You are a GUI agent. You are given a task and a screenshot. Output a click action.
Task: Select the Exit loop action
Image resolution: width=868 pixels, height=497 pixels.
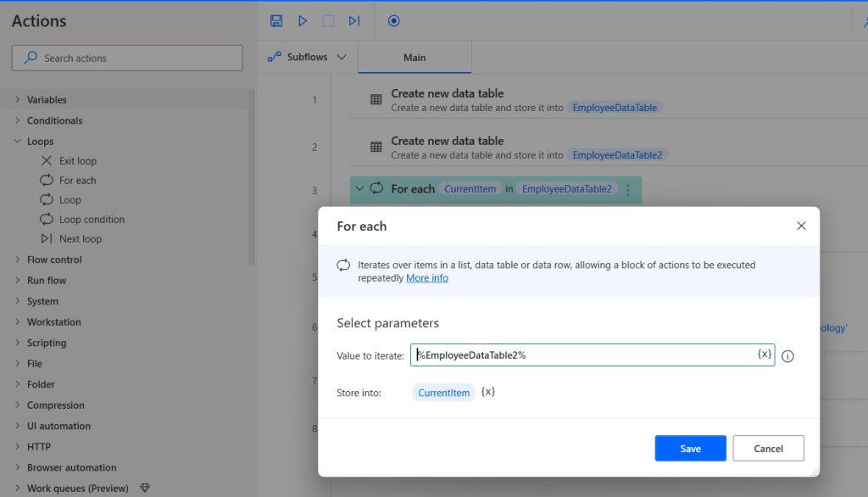[x=77, y=160]
